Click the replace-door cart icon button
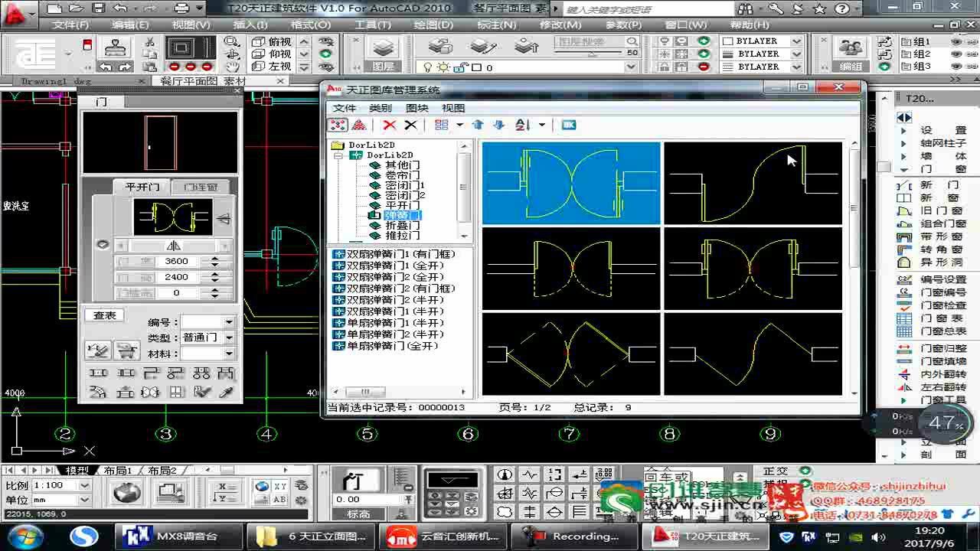This screenshot has width=980, height=551. (x=126, y=350)
